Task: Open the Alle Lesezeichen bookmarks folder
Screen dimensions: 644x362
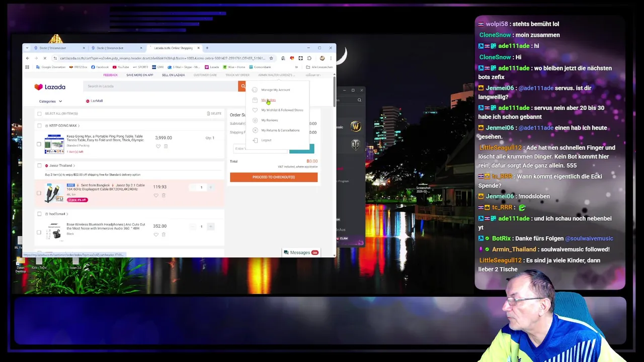Action: point(319,67)
